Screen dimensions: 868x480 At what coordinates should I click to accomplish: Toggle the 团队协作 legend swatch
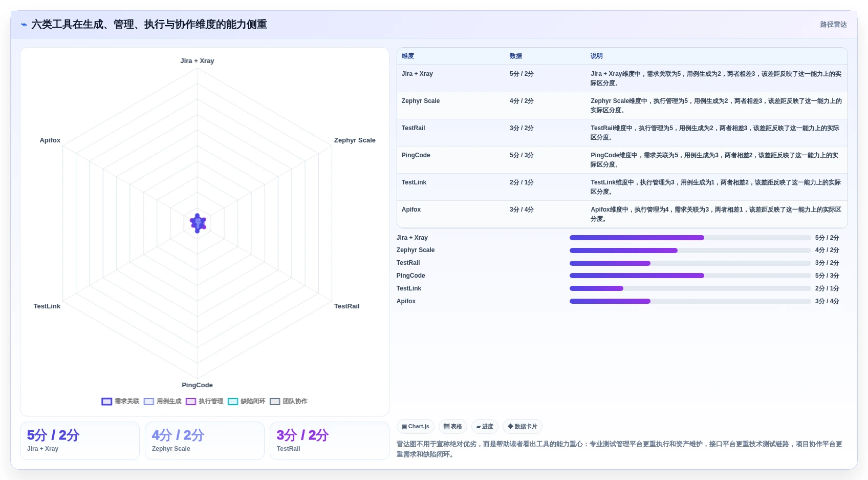point(275,402)
